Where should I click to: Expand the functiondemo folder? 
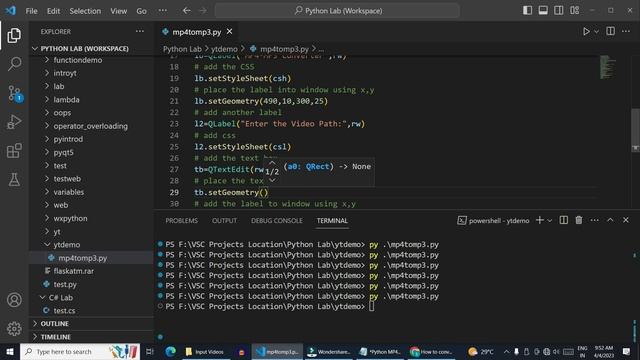point(91,60)
